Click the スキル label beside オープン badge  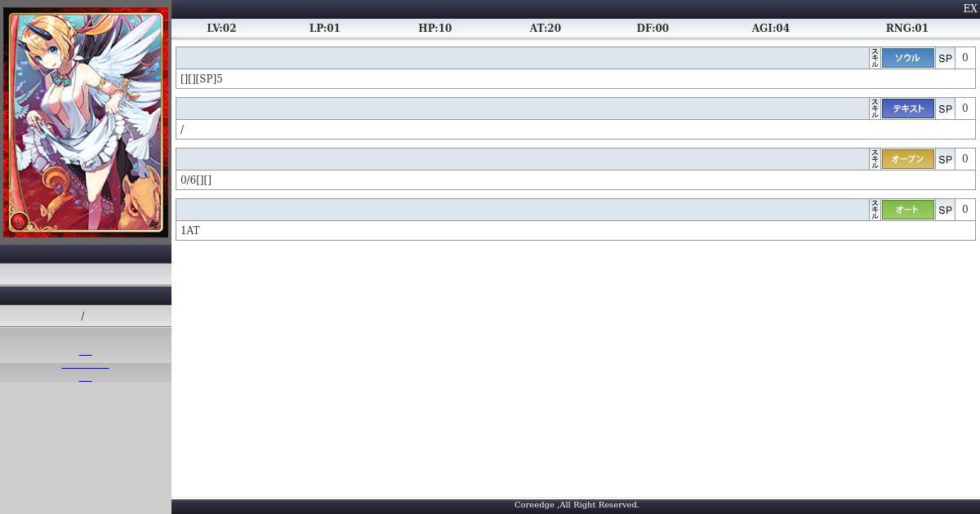[x=875, y=159]
